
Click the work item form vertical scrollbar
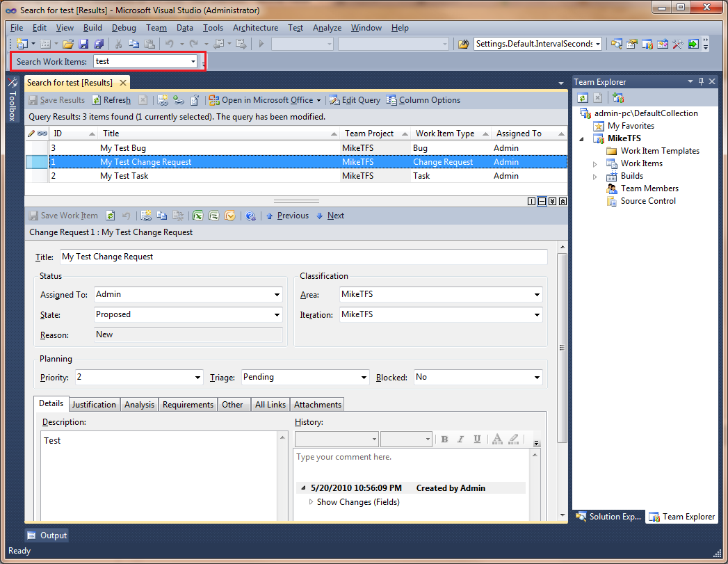click(563, 348)
